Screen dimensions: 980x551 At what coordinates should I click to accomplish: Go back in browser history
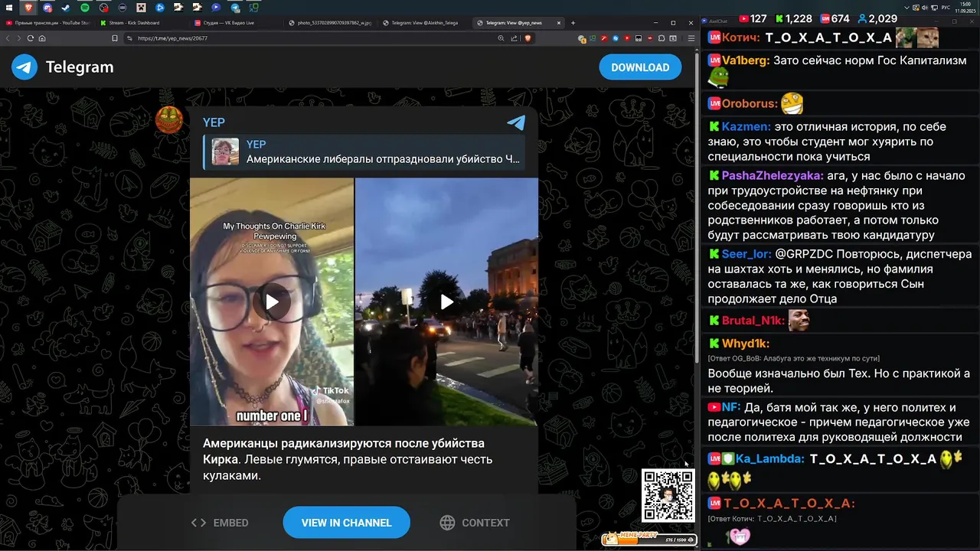point(9,38)
